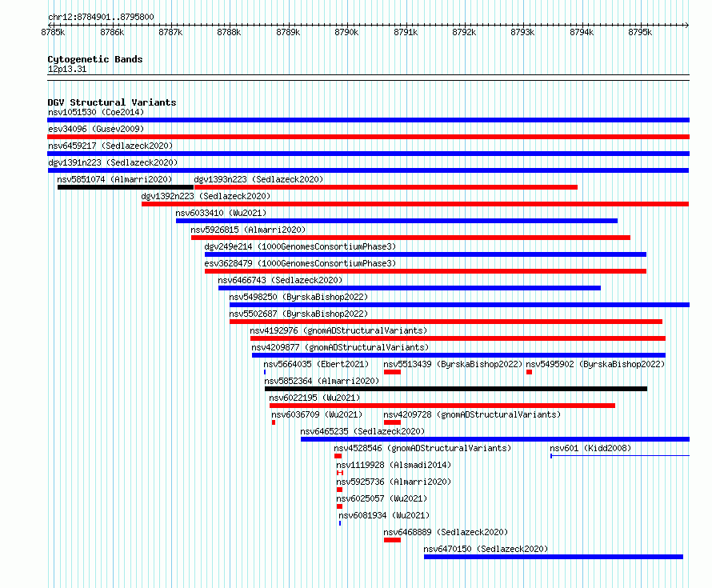Screen dimensions: 712x588
Task: Select the nsv5926815 (Almarri2020) label
Action: [248, 230]
